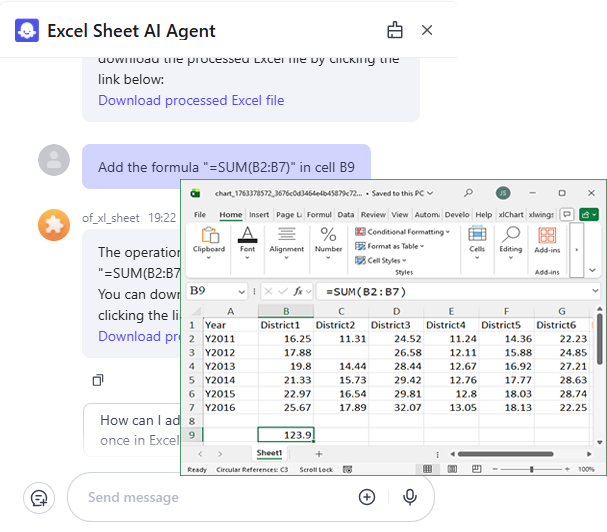Viewport: 607px width, 532px height.
Task: Click the green Share button dropdown
Action: click(x=589, y=214)
